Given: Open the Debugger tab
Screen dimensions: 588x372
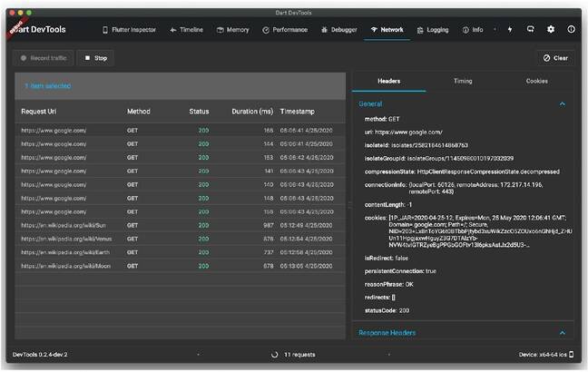Looking at the screenshot, I should tap(339, 30).
